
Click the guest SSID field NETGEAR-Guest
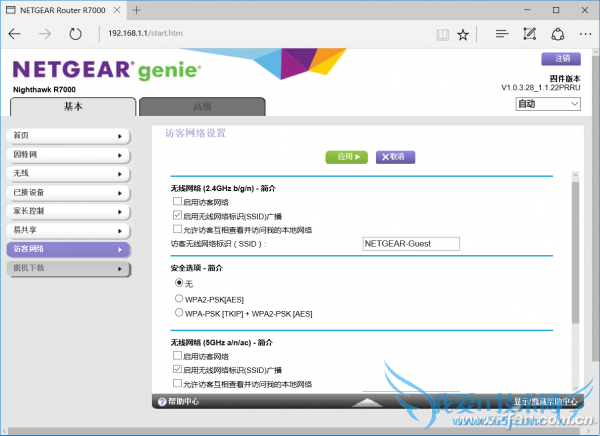pos(411,244)
